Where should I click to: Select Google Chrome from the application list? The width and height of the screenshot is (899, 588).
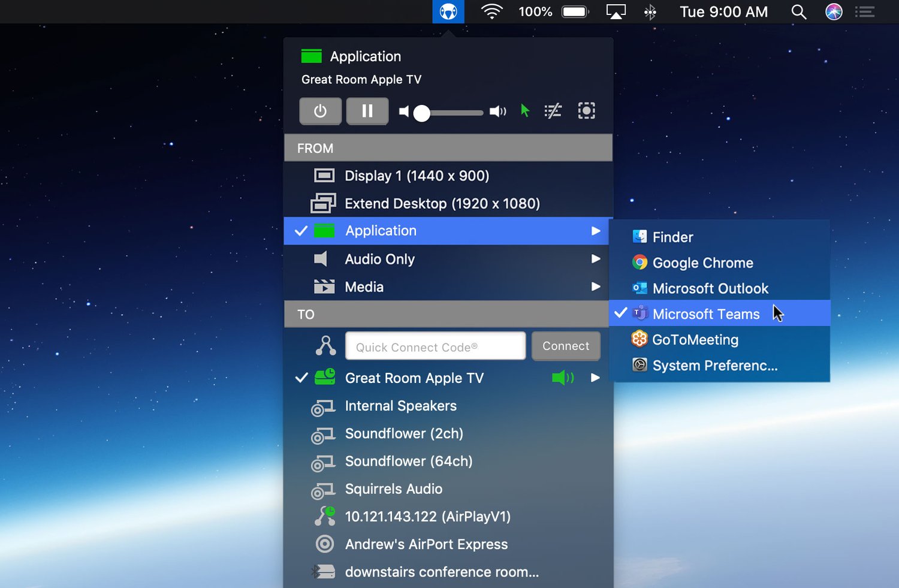tap(703, 263)
